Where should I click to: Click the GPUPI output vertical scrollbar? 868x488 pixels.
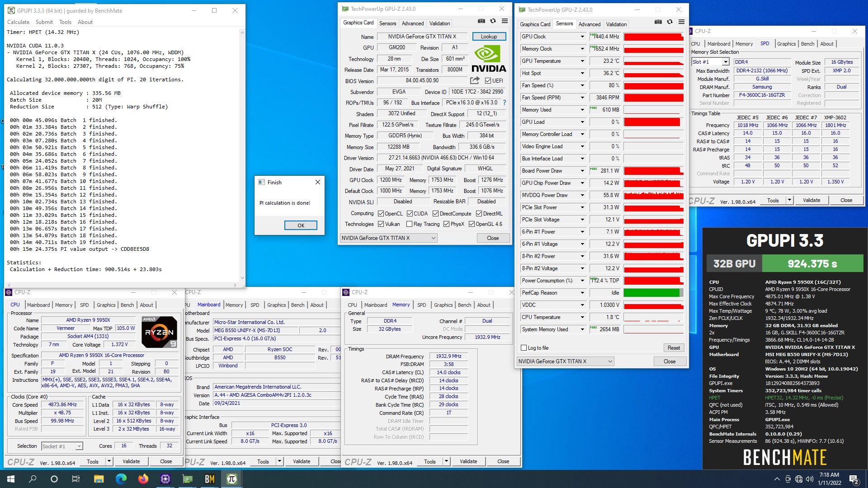coord(242,155)
